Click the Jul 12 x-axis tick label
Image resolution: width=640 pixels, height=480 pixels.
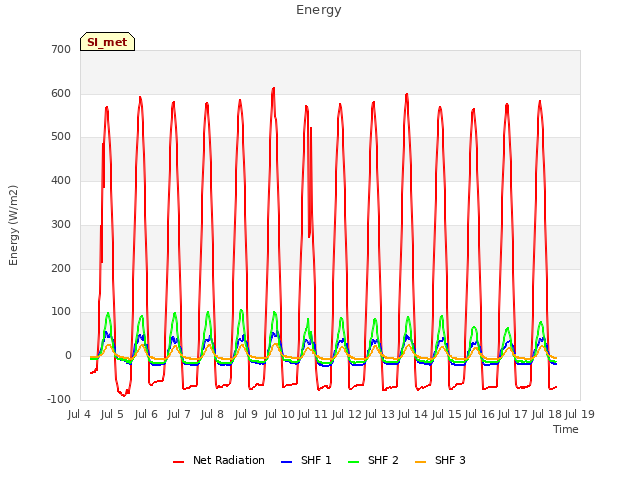[346, 414]
